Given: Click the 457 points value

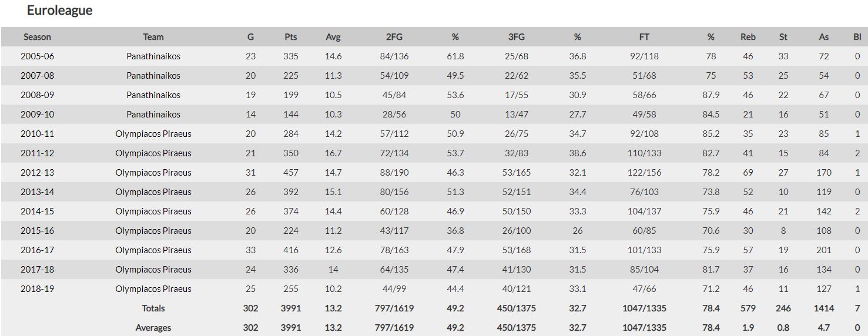Looking at the screenshot, I should click(290, 173).
